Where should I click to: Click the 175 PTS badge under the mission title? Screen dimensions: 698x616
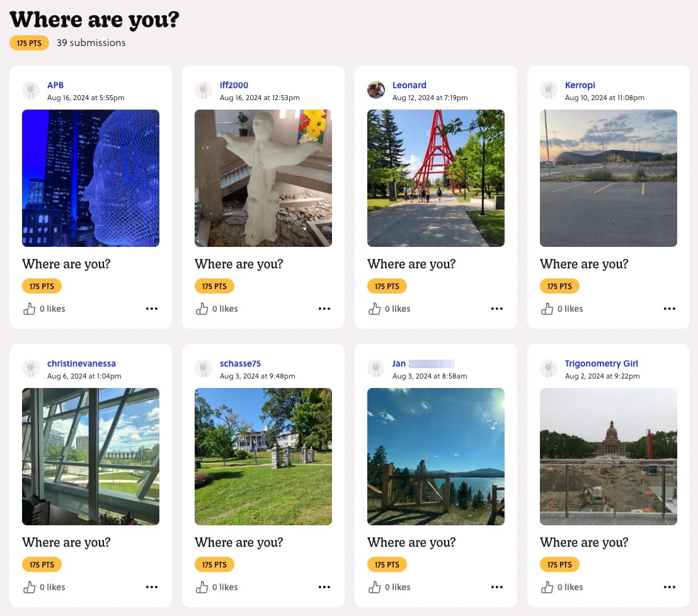point(29,43)
